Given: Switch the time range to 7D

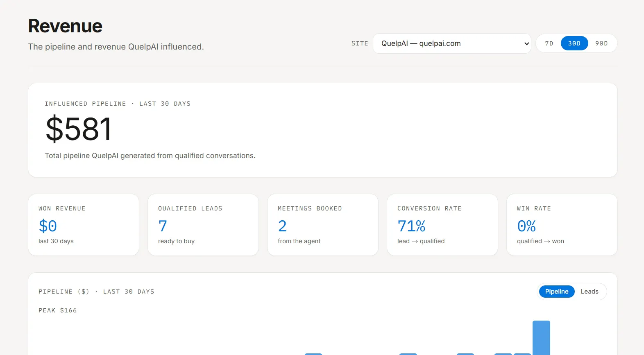Looking at the screenshot, I should tap(549, 43).
